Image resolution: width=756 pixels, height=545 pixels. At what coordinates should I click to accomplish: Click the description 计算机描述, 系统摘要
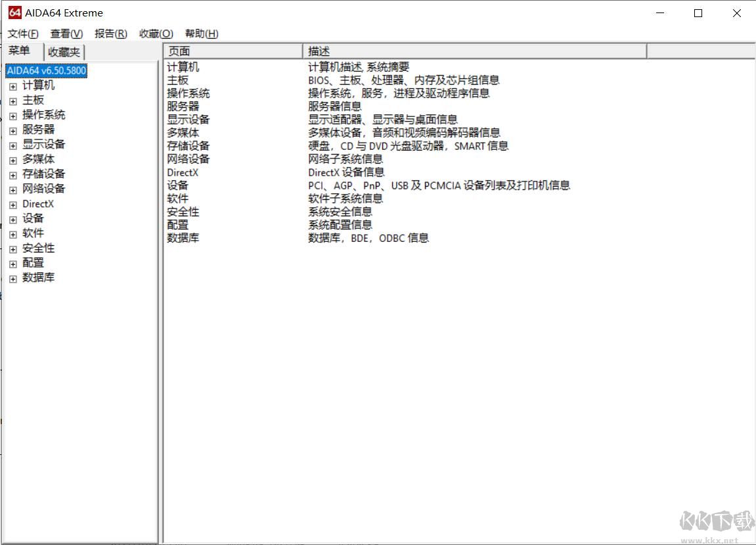pos(359,67)
